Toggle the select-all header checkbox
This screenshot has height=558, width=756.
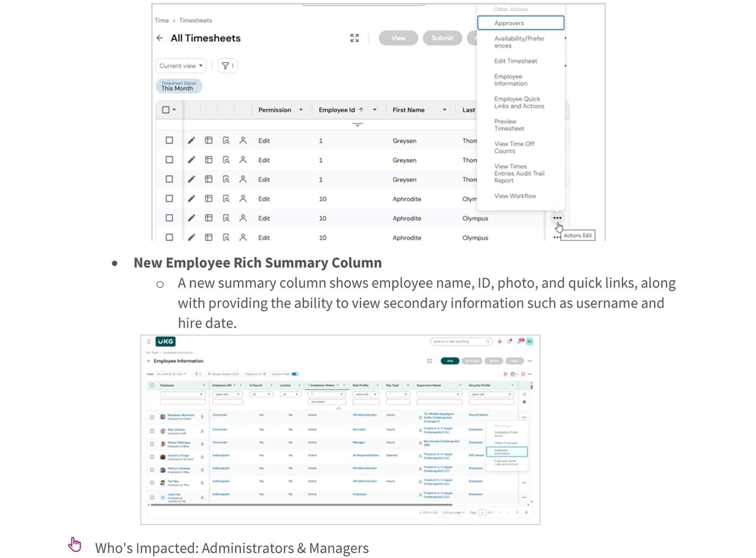tap(166, 110)
